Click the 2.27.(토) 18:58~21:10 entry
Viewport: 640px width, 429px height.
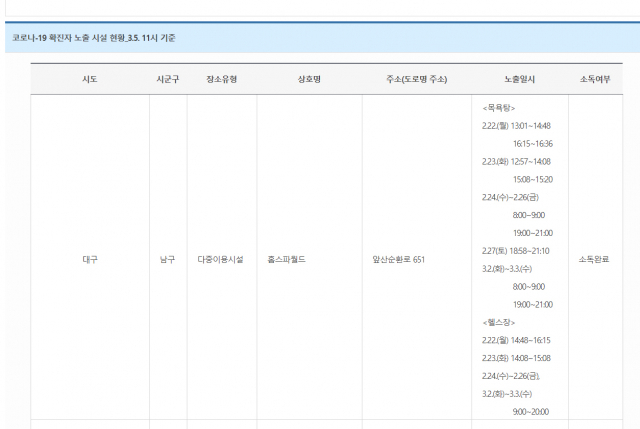(x=516, y=251)
